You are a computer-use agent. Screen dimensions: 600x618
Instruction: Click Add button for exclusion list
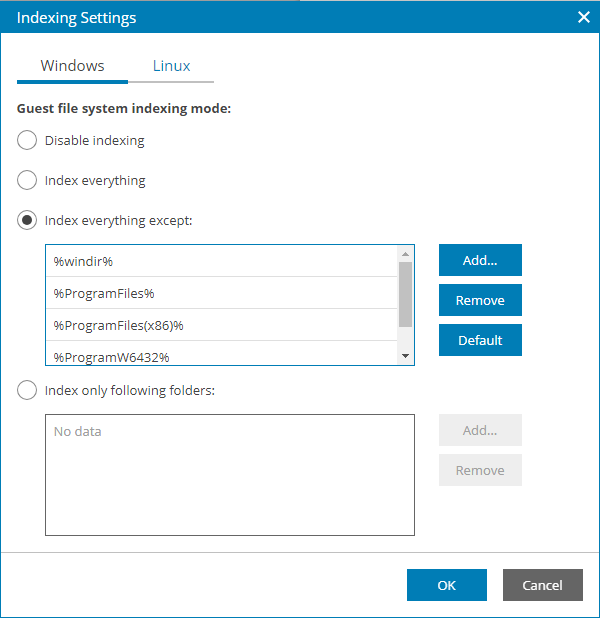pos(480,260)
